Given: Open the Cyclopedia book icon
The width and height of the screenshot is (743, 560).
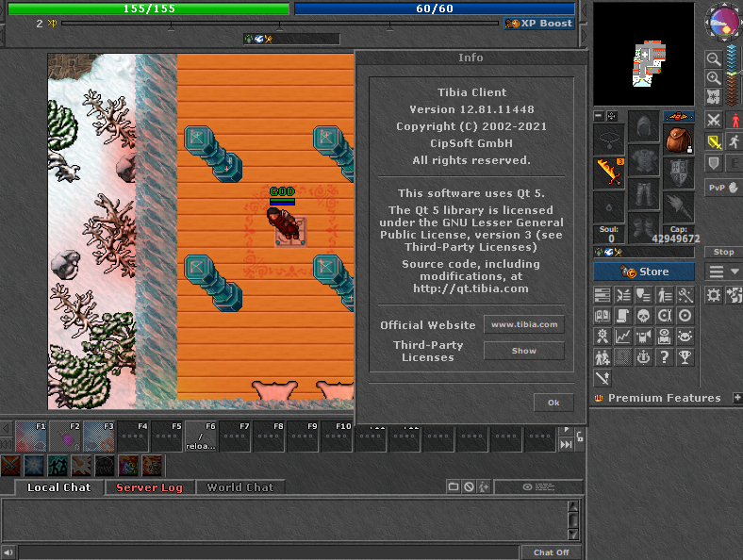Looking at the screenshot, I should pos(603,316).
